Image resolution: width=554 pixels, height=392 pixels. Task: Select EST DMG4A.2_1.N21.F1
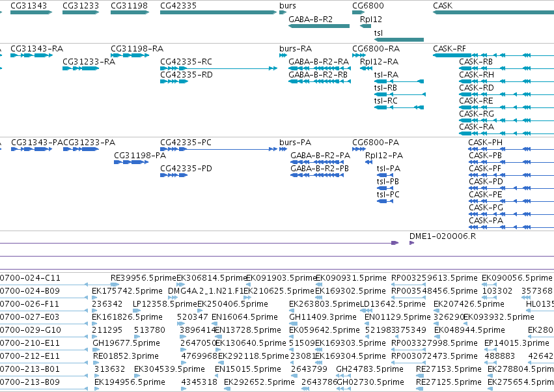tap(205, 291)
